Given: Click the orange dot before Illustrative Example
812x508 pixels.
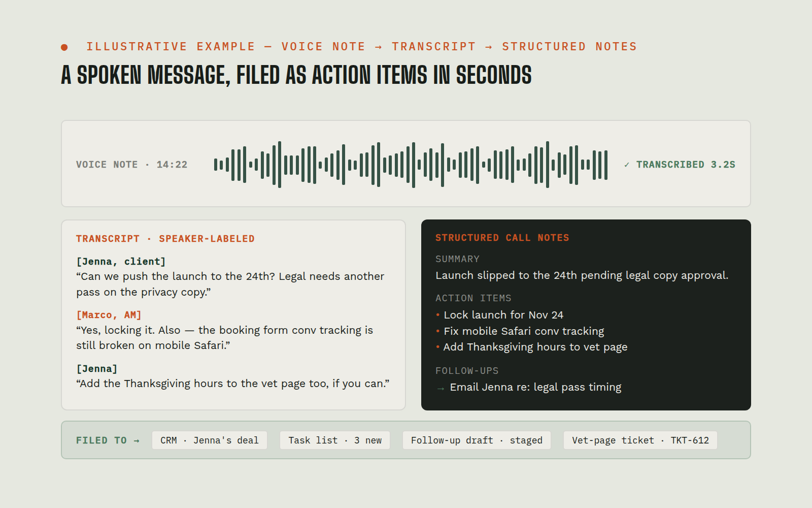Looking at the screenshot, I should tap(64, 47).
